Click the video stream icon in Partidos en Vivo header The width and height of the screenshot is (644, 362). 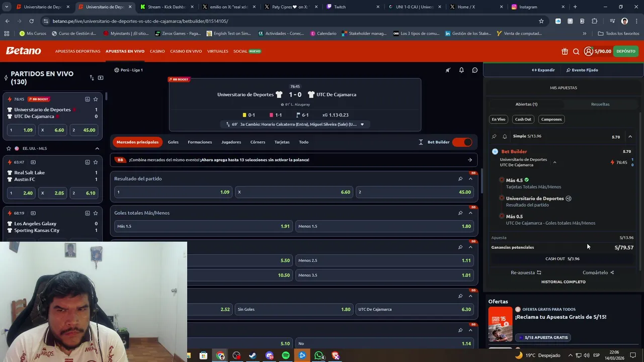(x=101, y=78)
